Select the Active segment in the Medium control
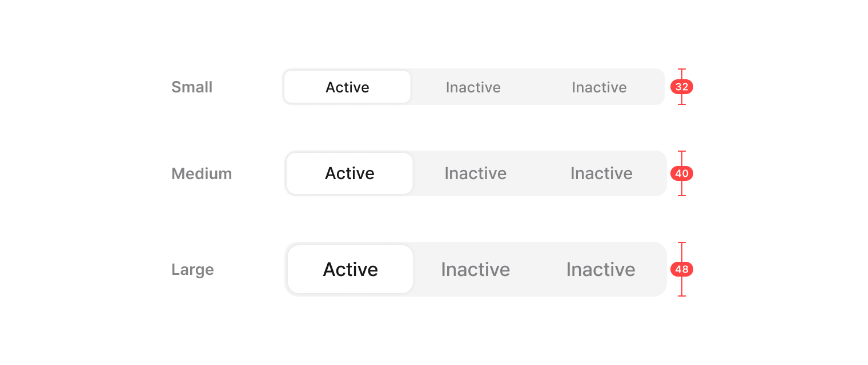 click(349, 173)
